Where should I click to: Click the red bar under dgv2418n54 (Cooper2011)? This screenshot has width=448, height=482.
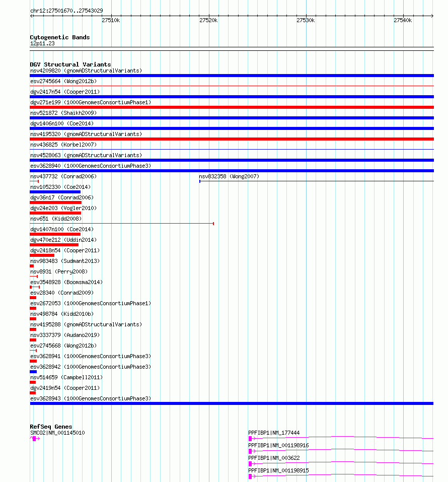tap(42, 255)
